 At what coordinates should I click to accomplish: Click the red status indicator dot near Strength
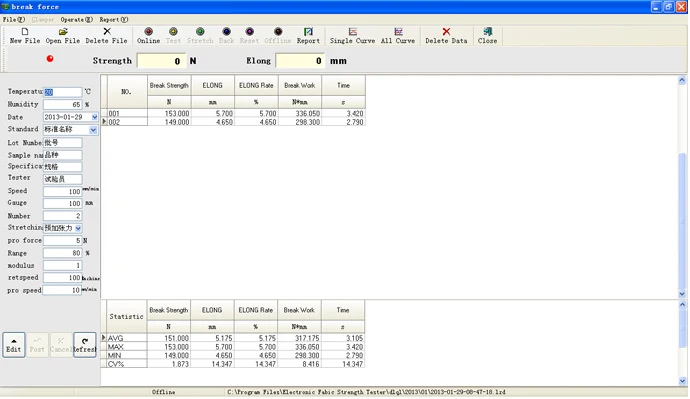pos(50,59)
